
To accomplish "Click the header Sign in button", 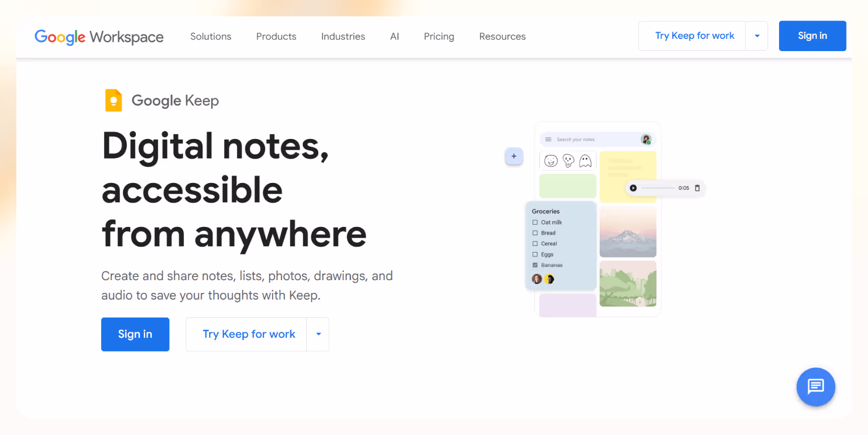I will [x=812, y=36].
